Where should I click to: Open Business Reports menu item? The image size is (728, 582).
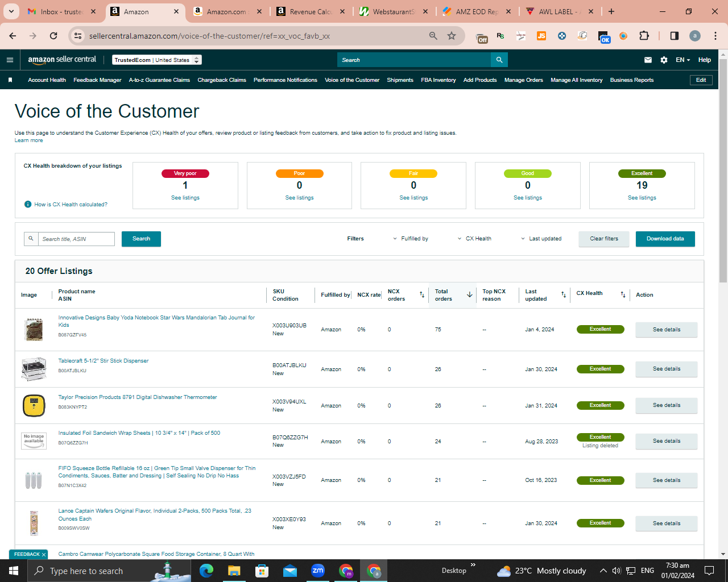[632, 80]
